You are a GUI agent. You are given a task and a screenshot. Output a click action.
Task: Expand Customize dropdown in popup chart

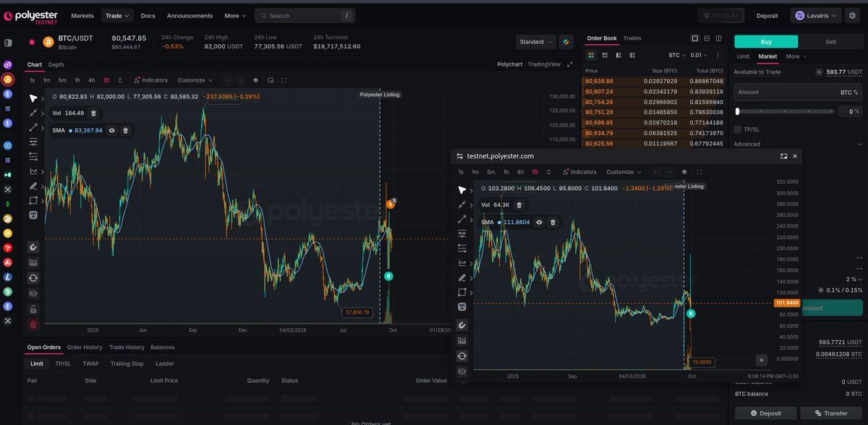tap(624, 172)
